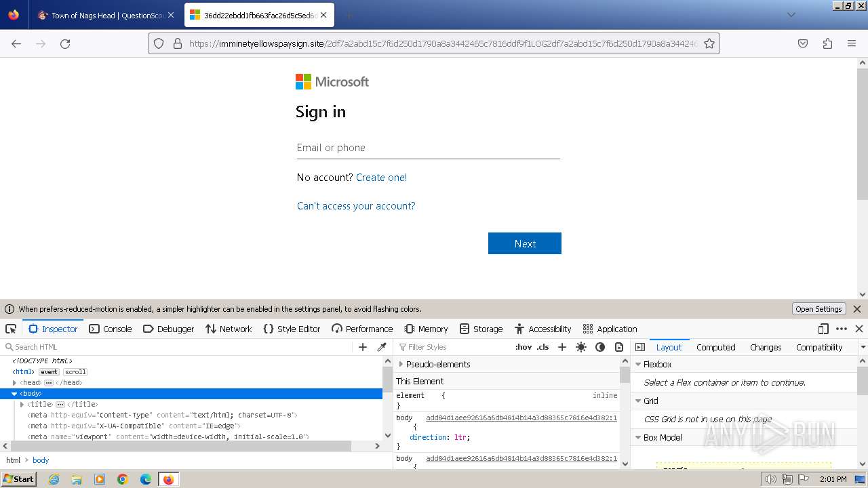Screen dimensions: 868x488
Task: Reload the page with the refresh icon
Action: click(x=65, y=43)
